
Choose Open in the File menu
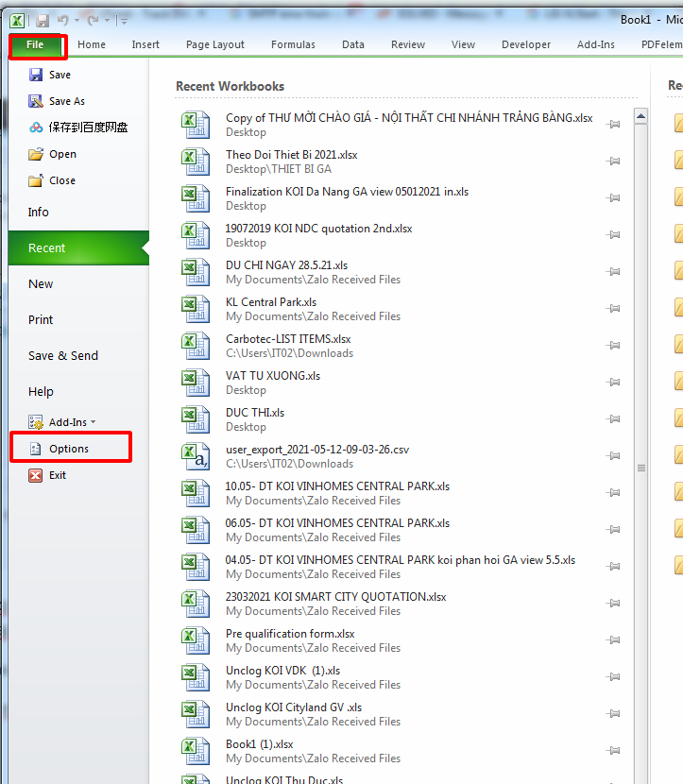(53, 155)
